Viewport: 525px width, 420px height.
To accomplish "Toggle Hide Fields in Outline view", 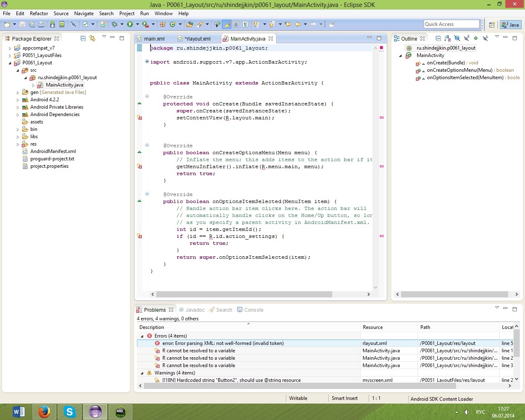I will [457, 38].
